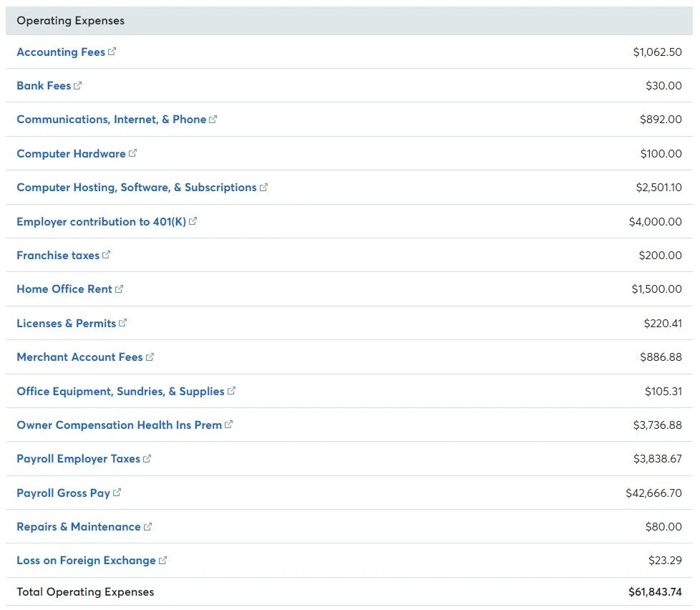The height and width of the screenshot is (610, 700).
Task: Click the external link icon beside Licenses & Permits
Action: (123, 322)
